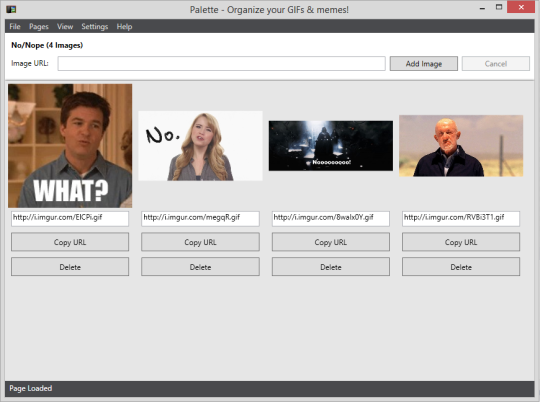Image resolution: width=540 pixels, height=402 pixels.
Task: Delete the RVBi3T1.gif image
Action: [x=461, y=267]
